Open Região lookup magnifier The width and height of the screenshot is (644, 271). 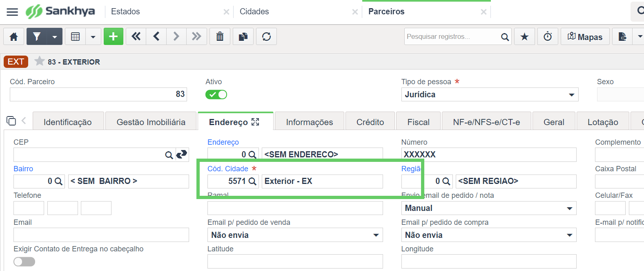tap(446, 181)
